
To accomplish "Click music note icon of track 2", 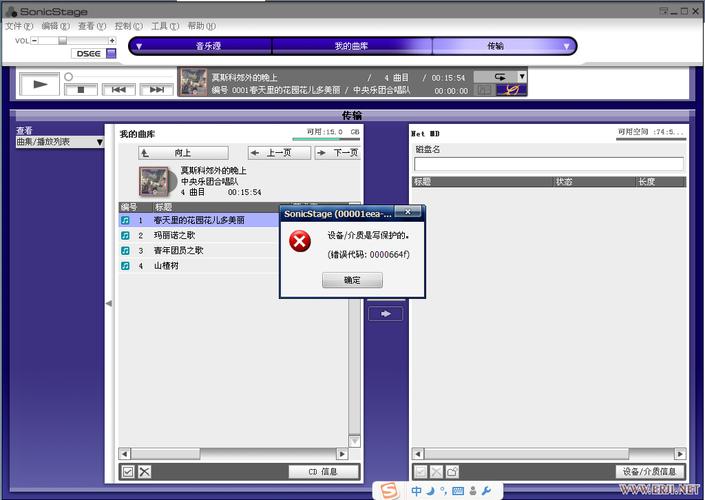I will point(125,236).
